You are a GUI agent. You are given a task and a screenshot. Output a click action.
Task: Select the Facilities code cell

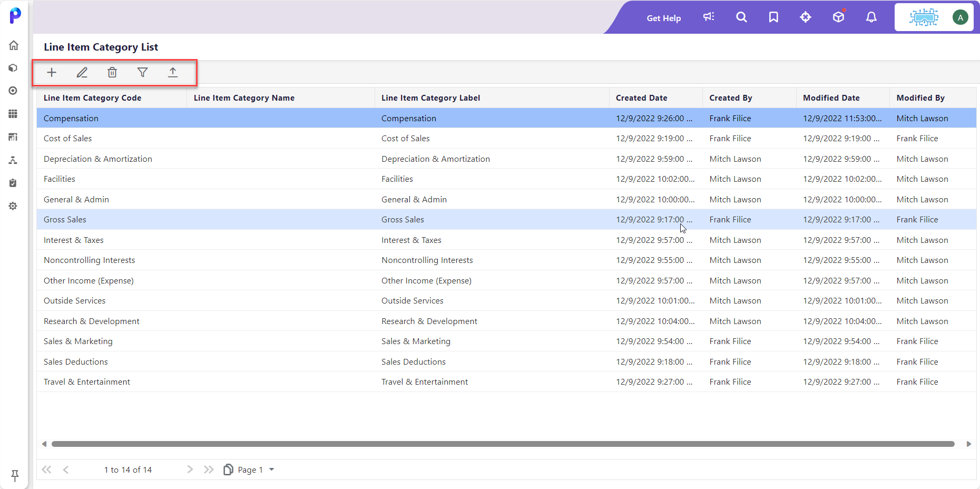pyautogui.click(x=112, y=179)
